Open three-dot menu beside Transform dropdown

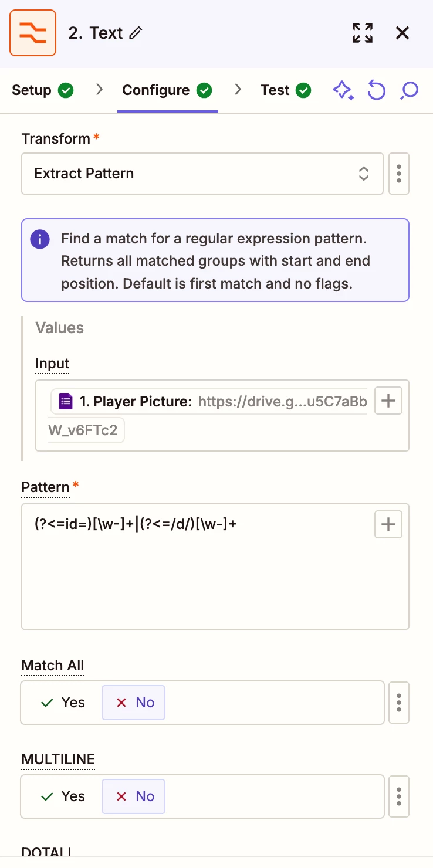coord(399,174)
